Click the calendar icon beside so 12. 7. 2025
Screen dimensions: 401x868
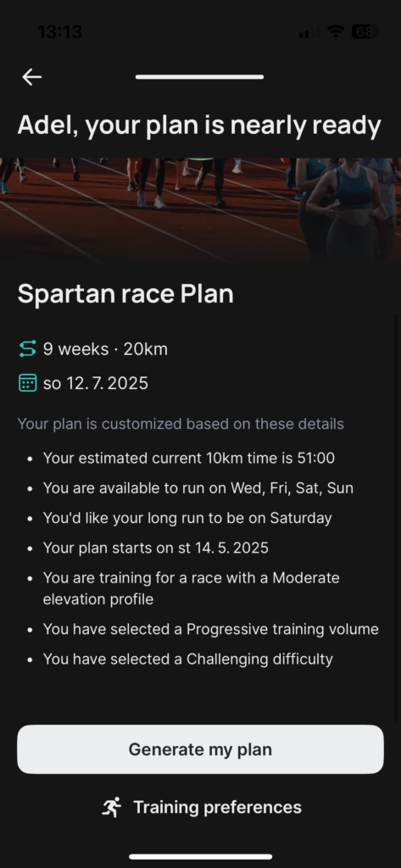pos(27,383)
